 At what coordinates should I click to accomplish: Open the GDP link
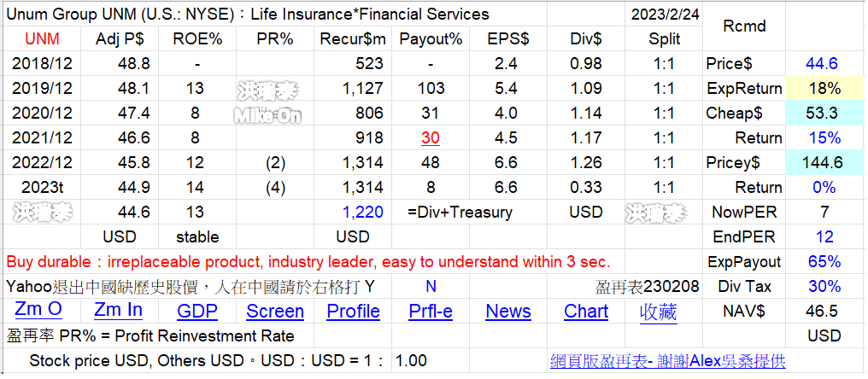pos(197,312)
